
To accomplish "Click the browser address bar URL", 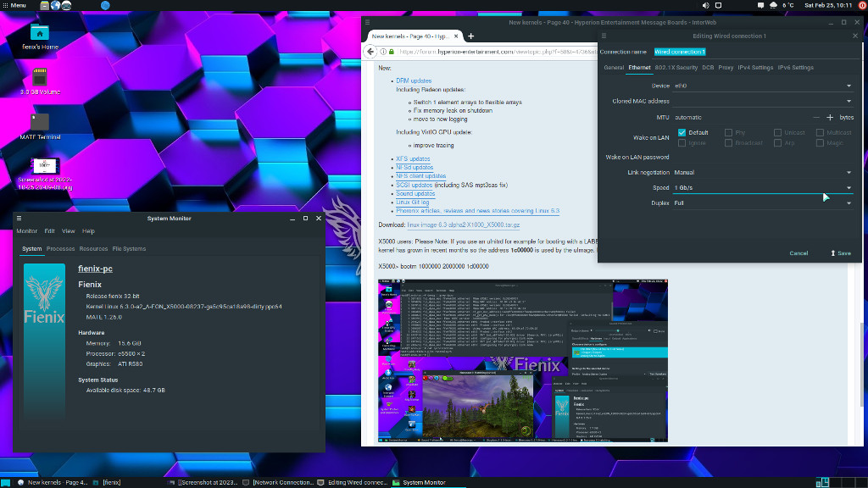I will point(498,52).
